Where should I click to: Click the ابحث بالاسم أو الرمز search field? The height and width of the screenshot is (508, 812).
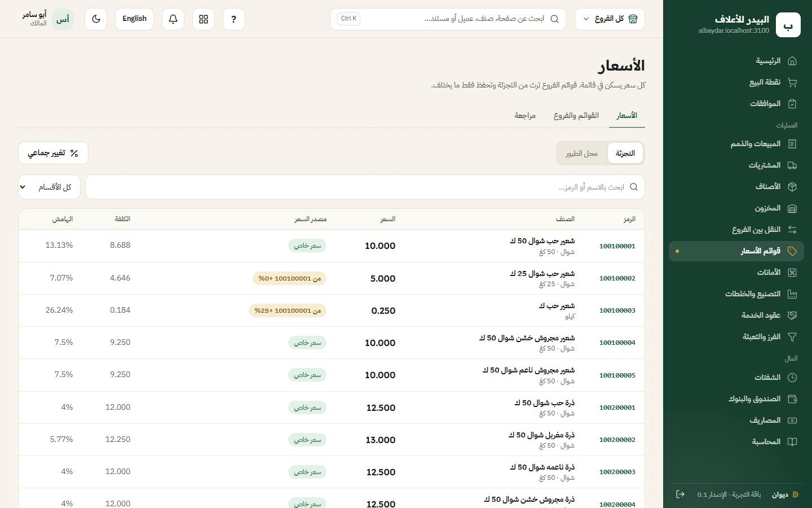point(365,187)
